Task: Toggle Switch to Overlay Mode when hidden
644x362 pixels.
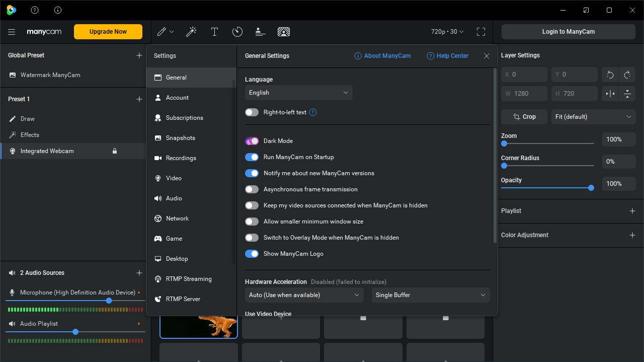Action: pyautogui.click(x=252, y=238)
